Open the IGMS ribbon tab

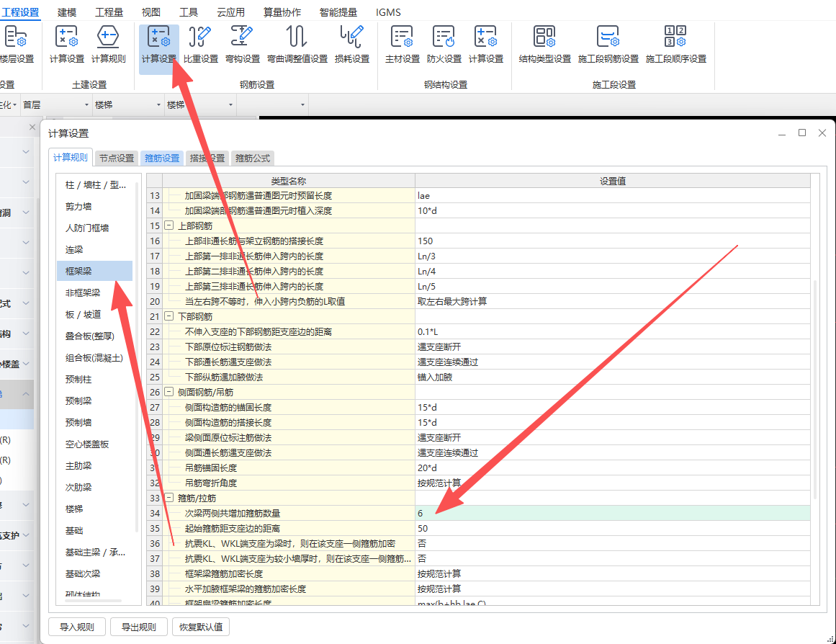click(x=388, y=12)
